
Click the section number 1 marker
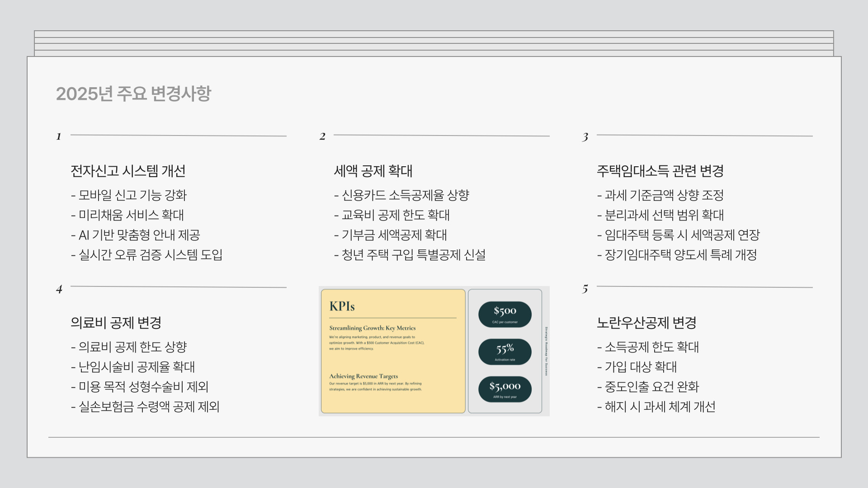(59, 136)
